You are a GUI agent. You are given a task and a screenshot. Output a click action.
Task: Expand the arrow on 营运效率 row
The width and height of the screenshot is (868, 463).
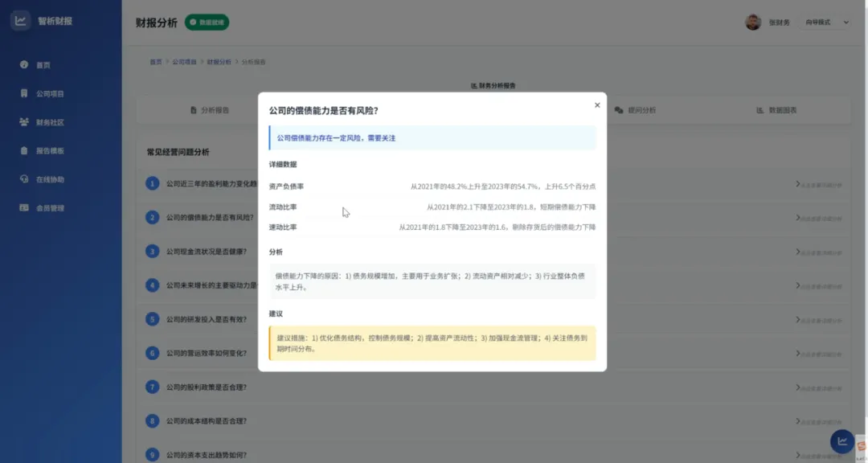[x=798, y=354]
